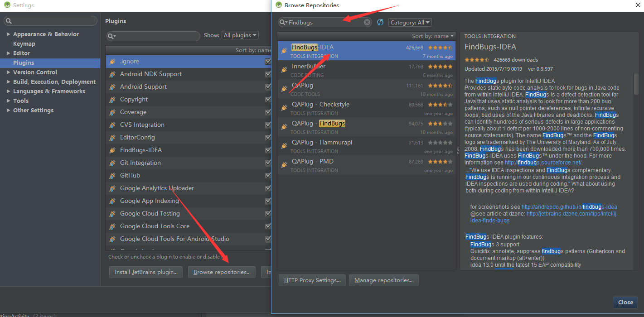
Task: Click the plugin icon beside Google Cloud Testing
Action: 112,214
